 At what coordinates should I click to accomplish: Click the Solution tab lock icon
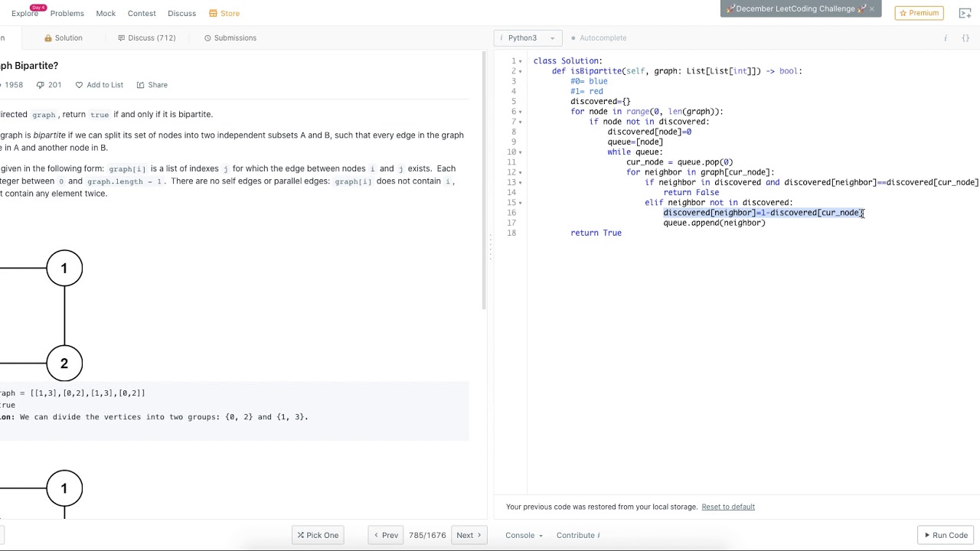pos(48,38)
